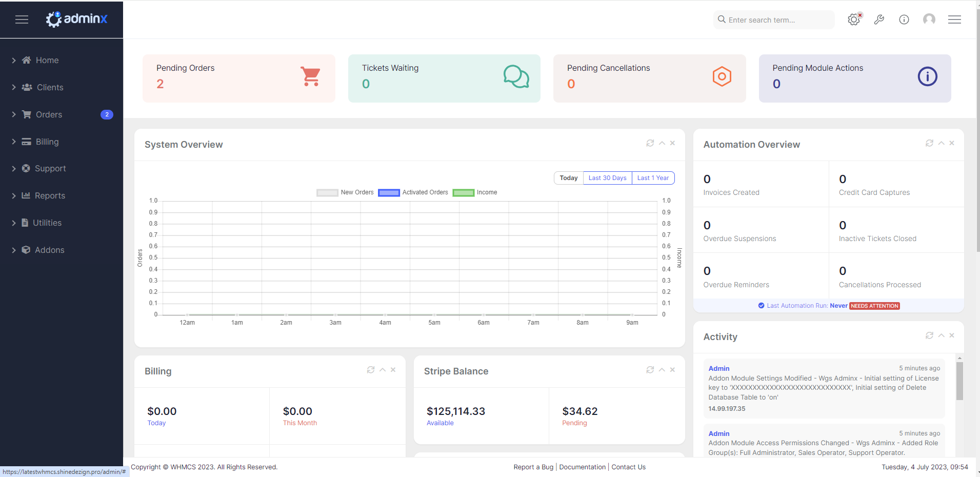Toggle the left sidebar hamburger menu

pos(22,19)
